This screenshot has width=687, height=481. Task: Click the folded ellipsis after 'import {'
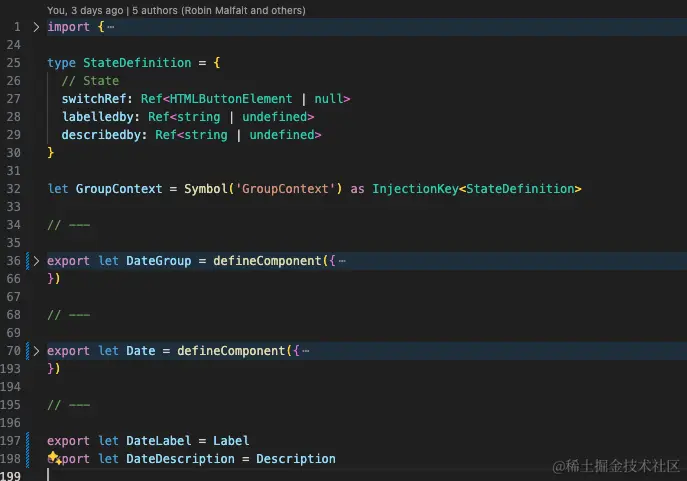(110, 27)
